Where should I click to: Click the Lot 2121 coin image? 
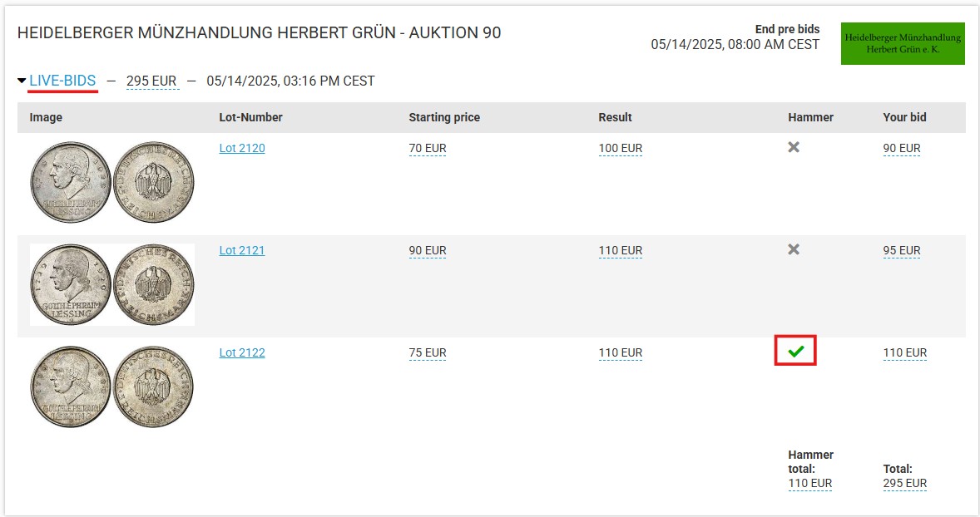[111, 284]
